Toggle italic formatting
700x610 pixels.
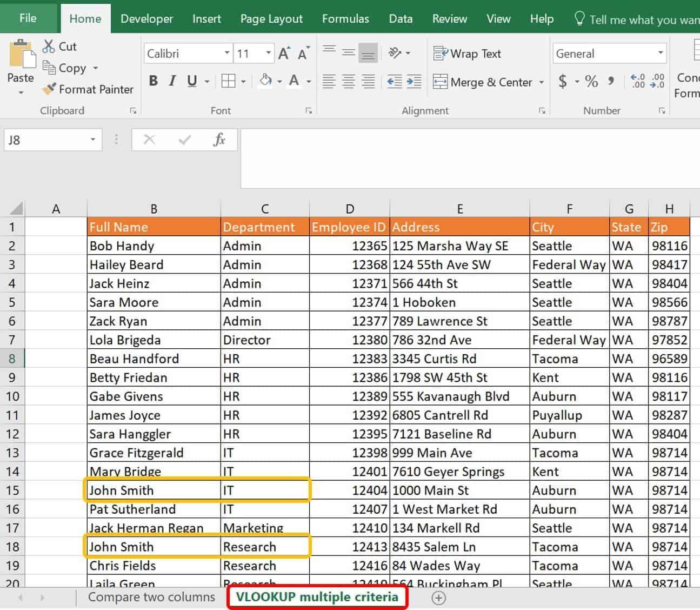point(172,82)
